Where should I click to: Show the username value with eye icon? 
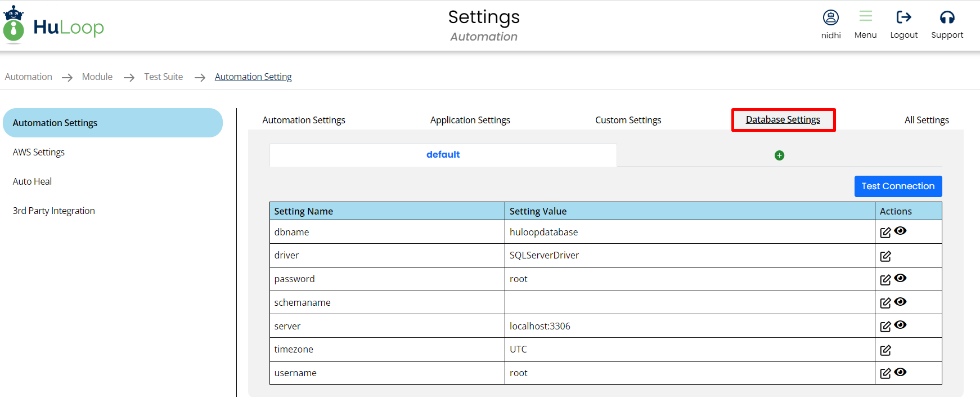point(900,372)
